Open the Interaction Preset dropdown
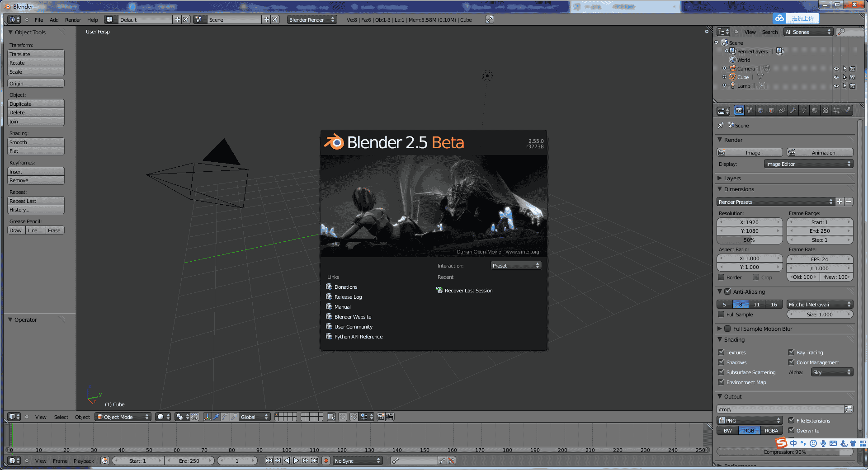 click(516, 266)
